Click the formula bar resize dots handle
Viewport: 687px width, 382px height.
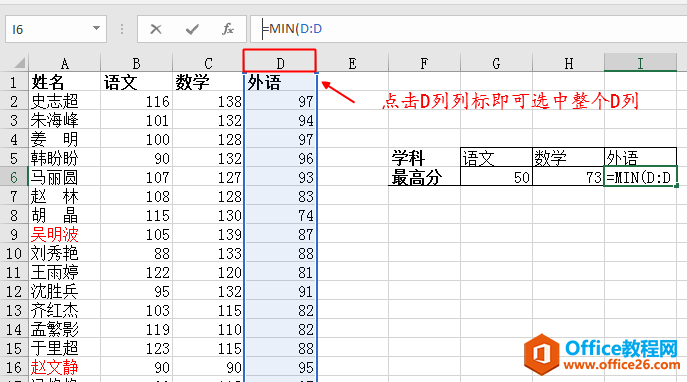pos(122,29)
